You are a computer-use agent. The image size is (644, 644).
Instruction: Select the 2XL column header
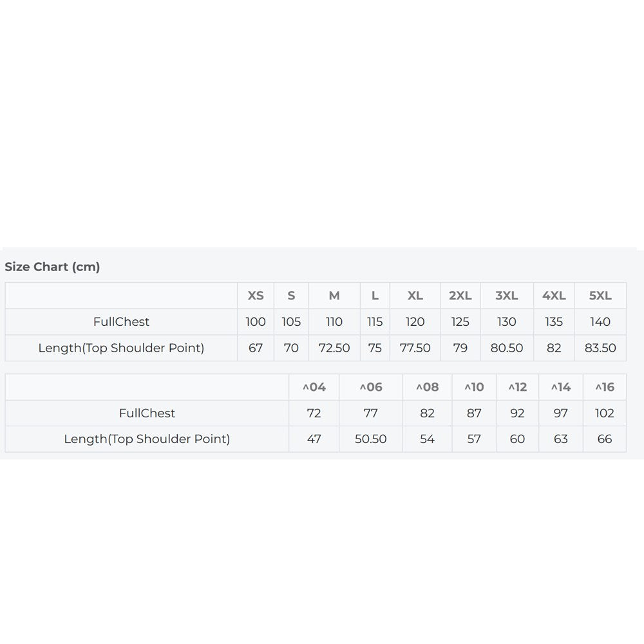(460, 296)
